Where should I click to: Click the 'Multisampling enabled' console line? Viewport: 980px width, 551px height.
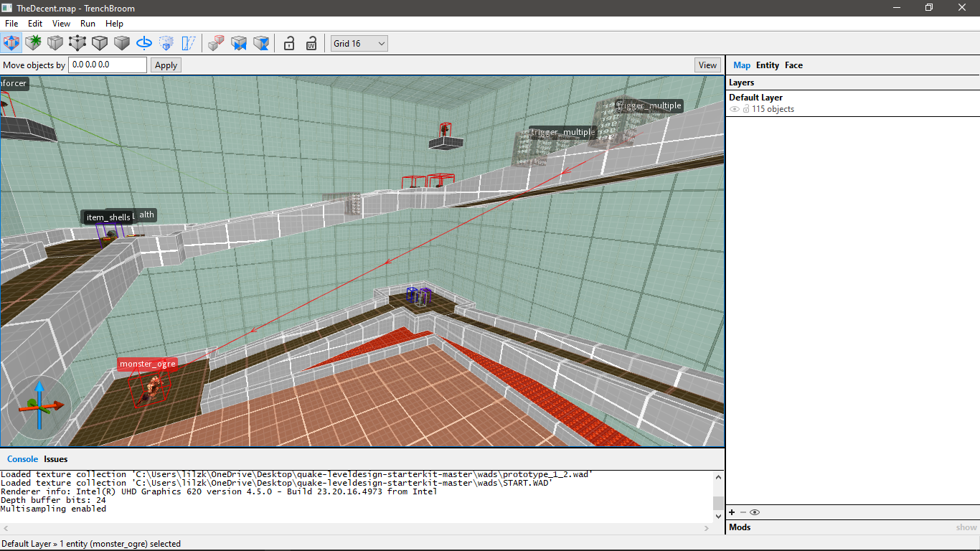pos(53,509)
